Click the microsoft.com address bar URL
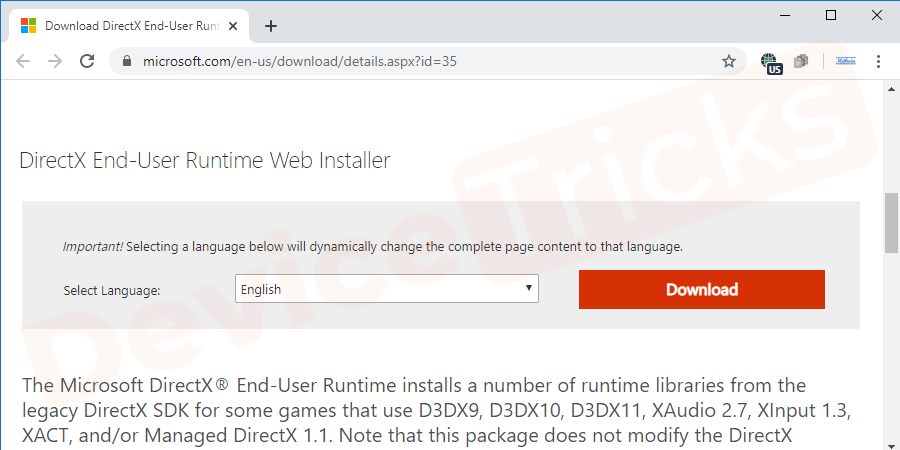The width and height of the screenshot is (900, 450). (300, 61)
